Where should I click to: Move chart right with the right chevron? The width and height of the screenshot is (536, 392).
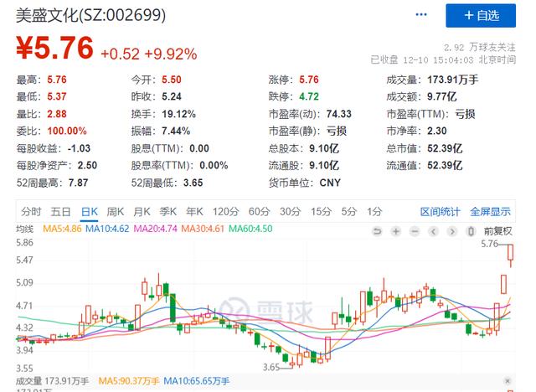click(x=452, y=232)
